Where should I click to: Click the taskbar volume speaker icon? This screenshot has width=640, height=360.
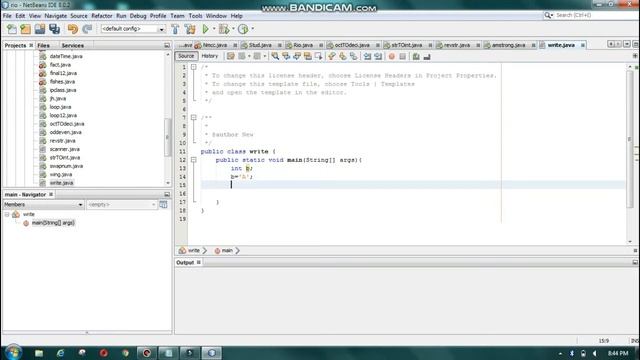tap(595, 353)
